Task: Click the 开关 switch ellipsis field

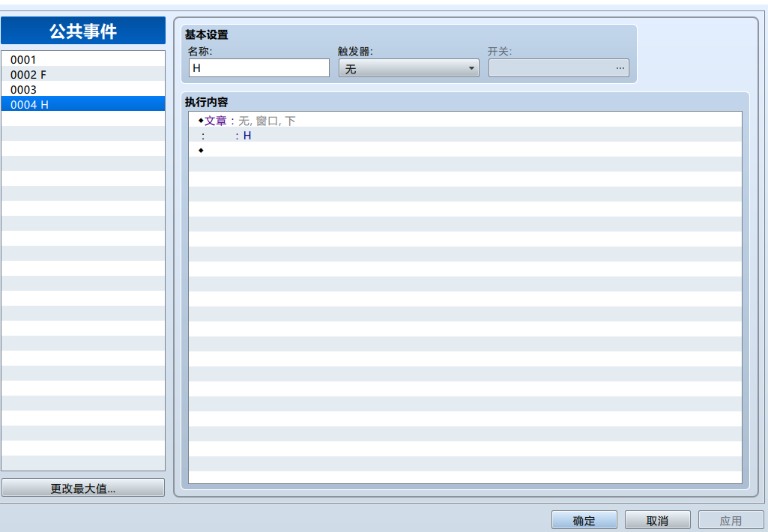Action: [559, 68]
